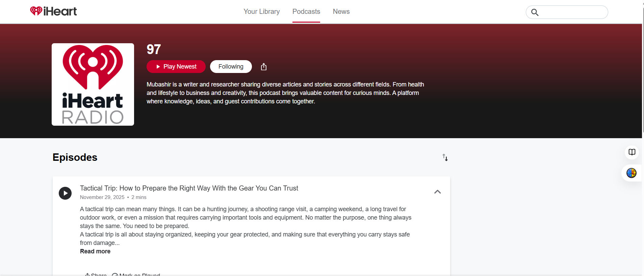Open the colorful globe side widget
The height and width of the screenshot is (276, 644).
632,173
